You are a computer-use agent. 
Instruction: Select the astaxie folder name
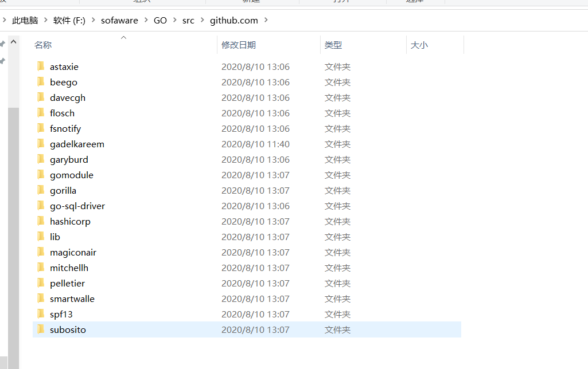[64, 66]
